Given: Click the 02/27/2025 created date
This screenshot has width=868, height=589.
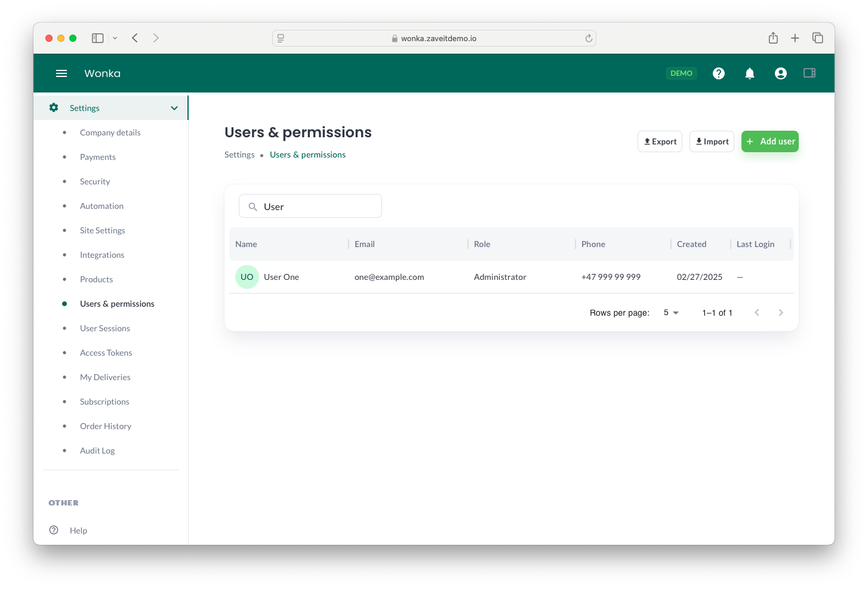Looking at the screenshot, I should (700, 277).
